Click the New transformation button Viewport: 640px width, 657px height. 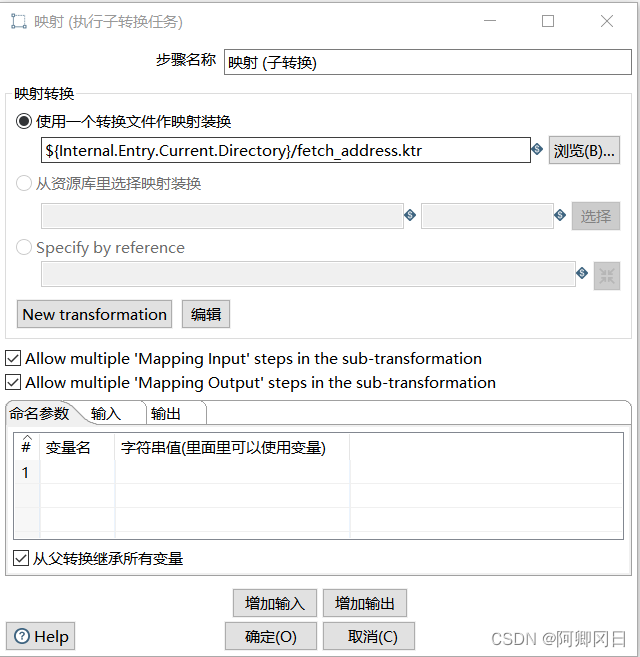click(x=94, y=314)
